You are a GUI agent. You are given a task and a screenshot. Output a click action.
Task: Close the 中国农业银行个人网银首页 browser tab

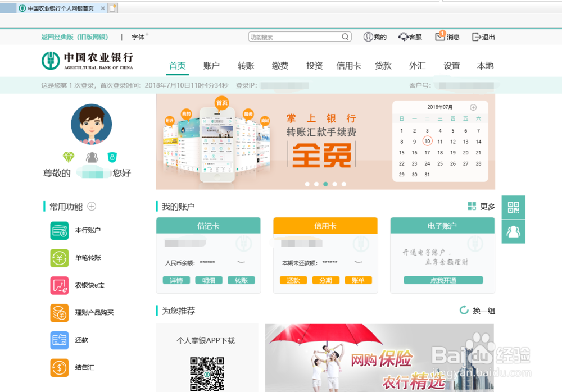coord(103,8)
